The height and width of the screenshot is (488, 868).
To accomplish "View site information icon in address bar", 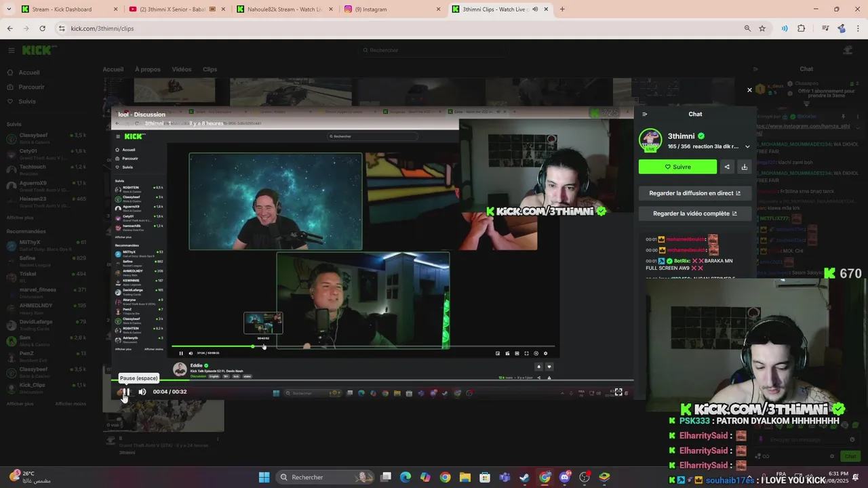I will pos(62,28).
